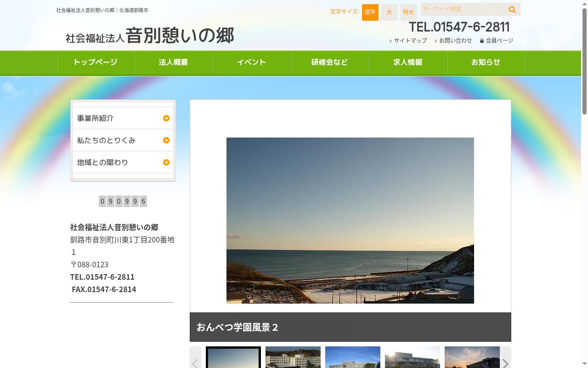Click the 文字サイズ: label
588x368 pixels.
[x=345, y=11]
